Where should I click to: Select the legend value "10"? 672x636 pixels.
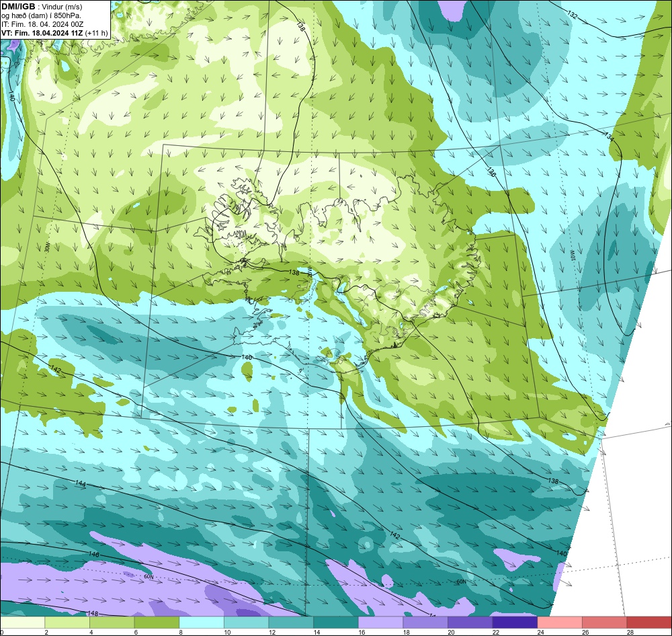[x=227, y=632]
